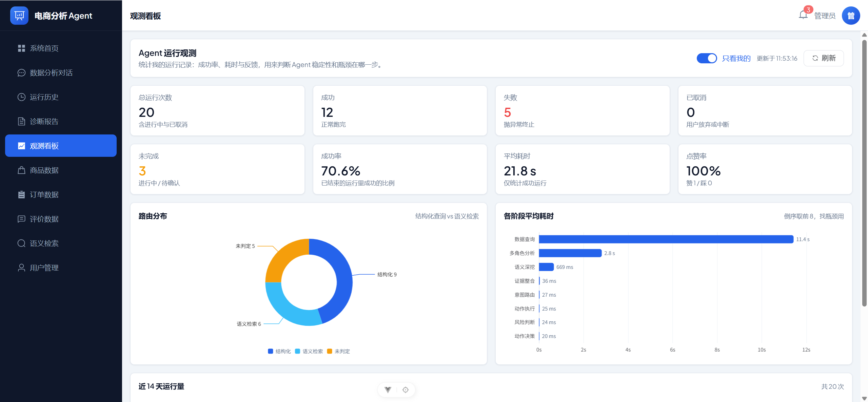Viewport: 868px width, 402px height.
Task: Toggle the 结构化 legend item
Action: click(279, 352)
